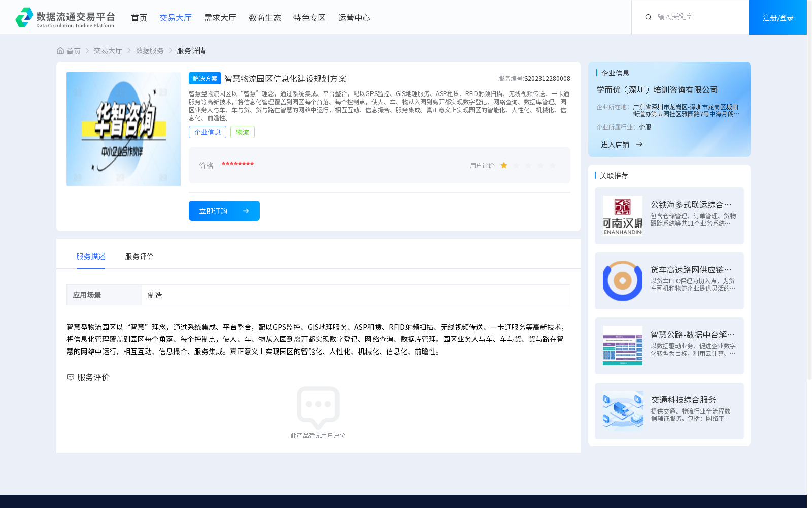This screenshot has width=812, height=508.
Task: Go to 数据服务 in breadcrumb
Action: [150, 51]
